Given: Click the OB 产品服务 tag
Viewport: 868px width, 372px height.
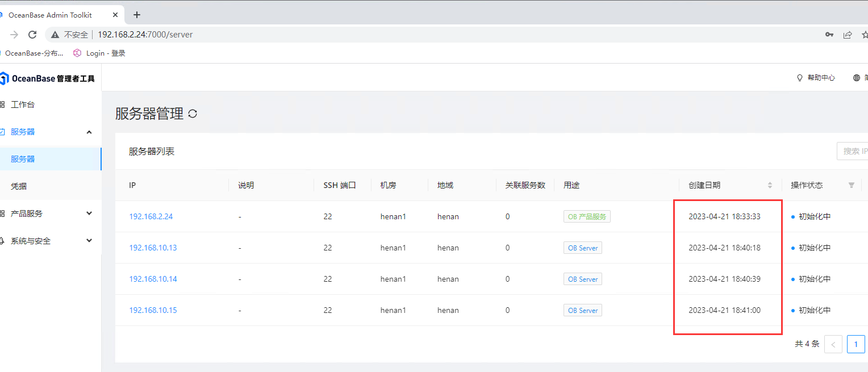Looking at the screenshot, I should (x=587, y=216).
